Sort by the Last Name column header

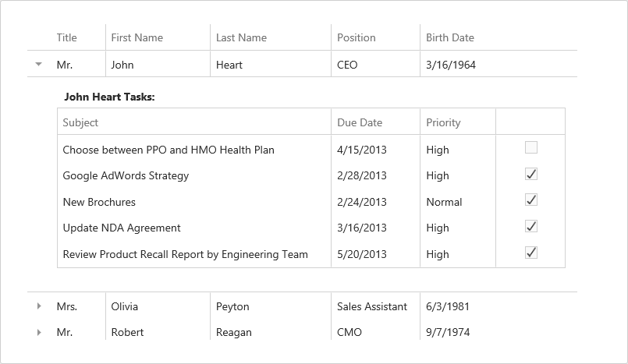click(241, 37)
